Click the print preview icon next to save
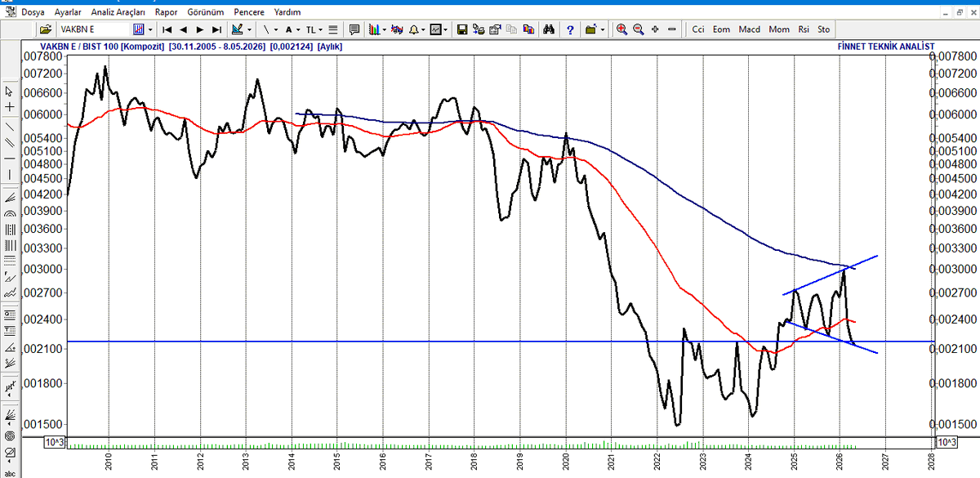Image resolution: width=980 pixels, height=478 pixels. 479,29
